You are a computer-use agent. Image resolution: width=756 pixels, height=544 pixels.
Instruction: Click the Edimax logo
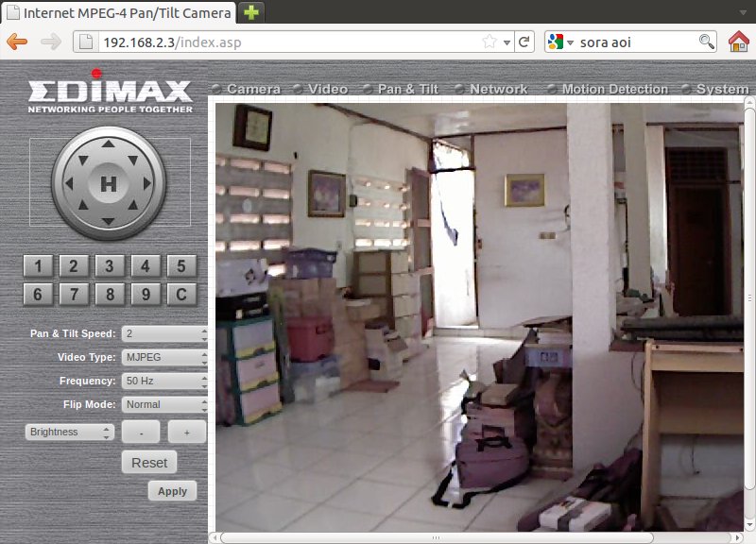click(110, 92)
